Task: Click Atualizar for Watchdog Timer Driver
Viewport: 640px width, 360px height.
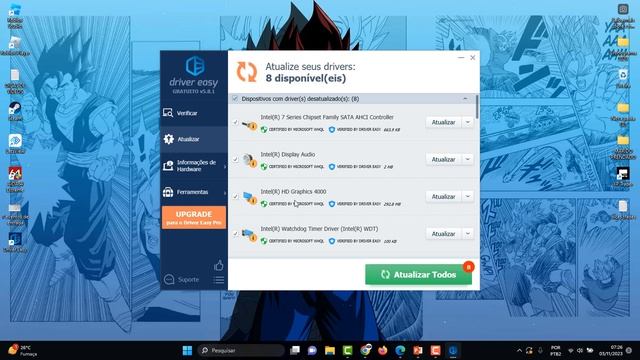Action: pyautogui.click(x=444, y=233)
